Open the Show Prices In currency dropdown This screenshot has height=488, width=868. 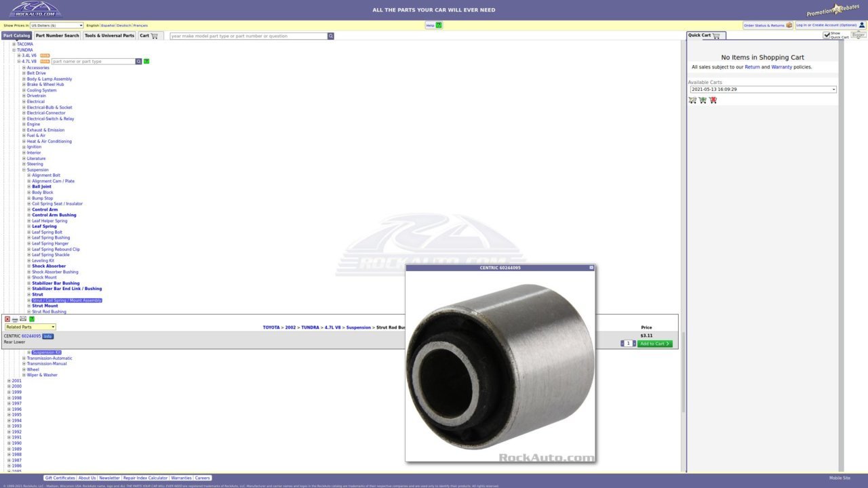click(x=56, y=25)
